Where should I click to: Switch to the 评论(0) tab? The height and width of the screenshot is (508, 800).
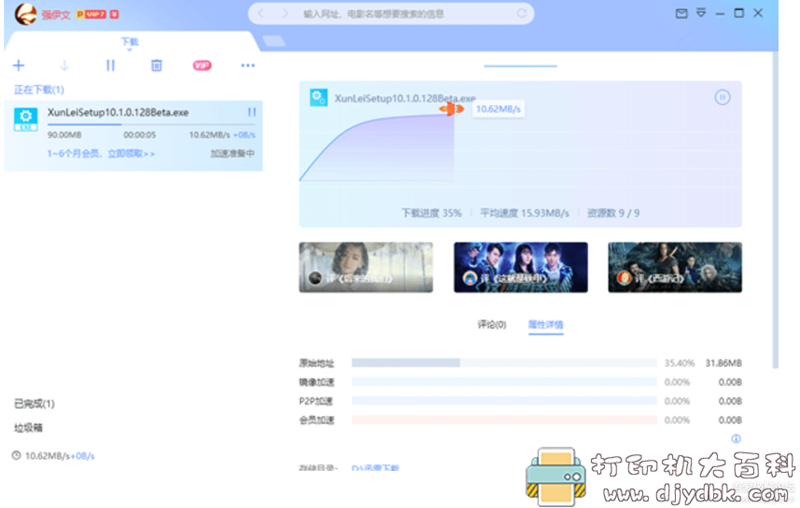(492, 324)
